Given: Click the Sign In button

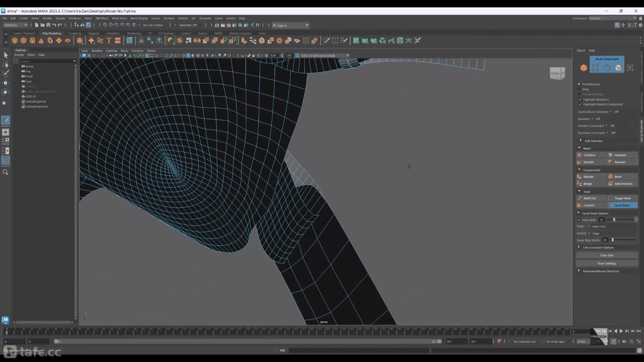Looking at the screenshot, I should click(290, 25).
